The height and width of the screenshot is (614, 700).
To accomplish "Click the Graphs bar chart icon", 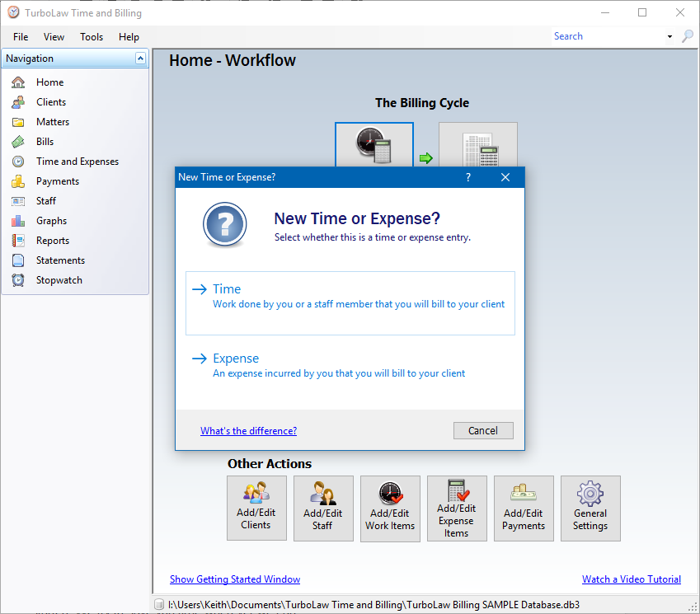I will tap(18, 221).
